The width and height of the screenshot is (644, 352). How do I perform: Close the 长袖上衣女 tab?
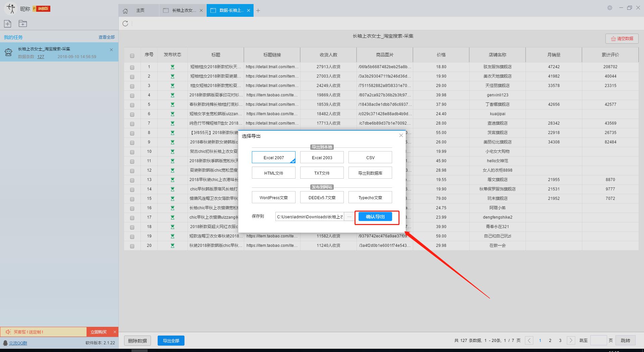[x=201, y=10]
